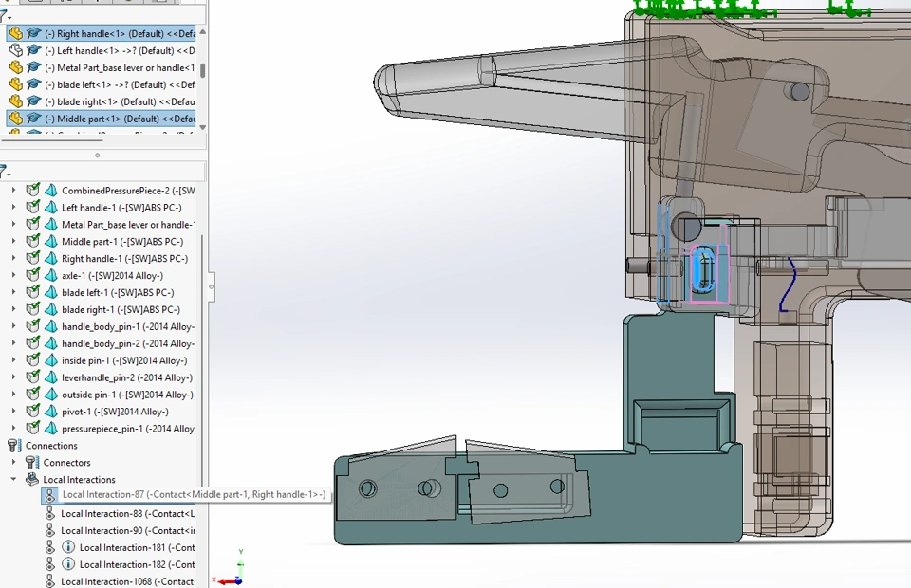
Task: Click the solid icon beside pivot-1
Action: 51,412
